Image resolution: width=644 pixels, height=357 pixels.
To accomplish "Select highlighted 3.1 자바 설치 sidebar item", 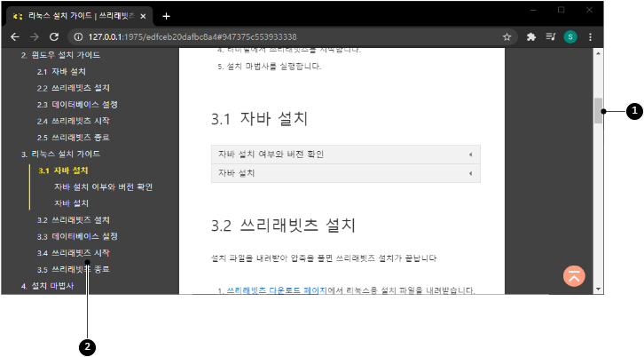I will tap(63, 171).
